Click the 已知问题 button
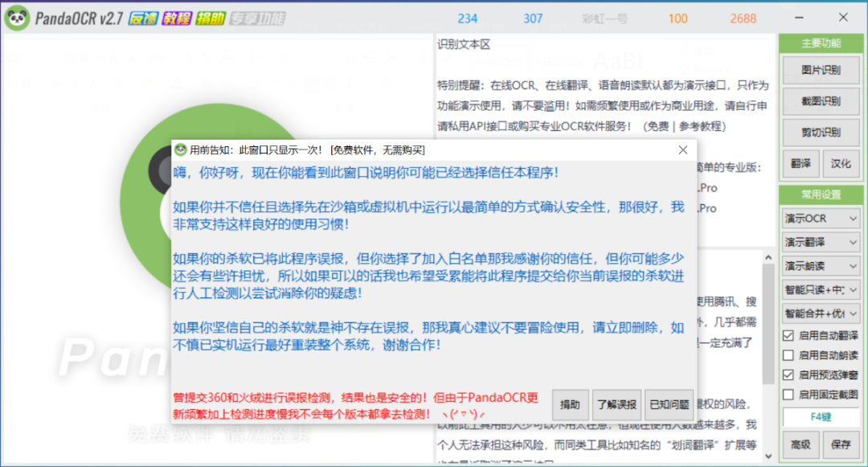 click(x=669, y=404)
